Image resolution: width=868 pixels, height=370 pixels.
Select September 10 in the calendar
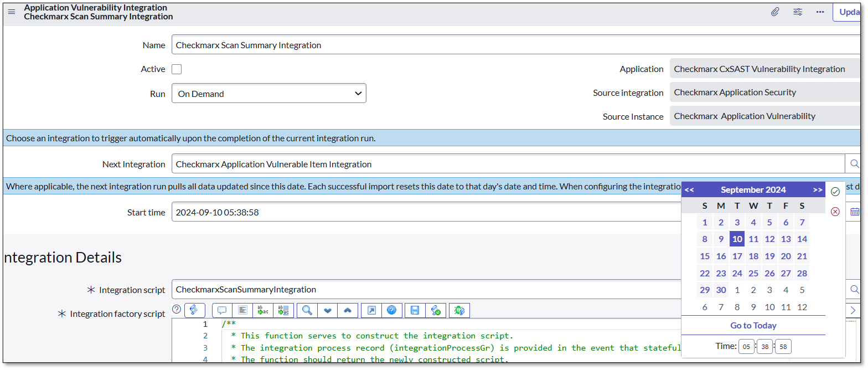tap(737, 239)
